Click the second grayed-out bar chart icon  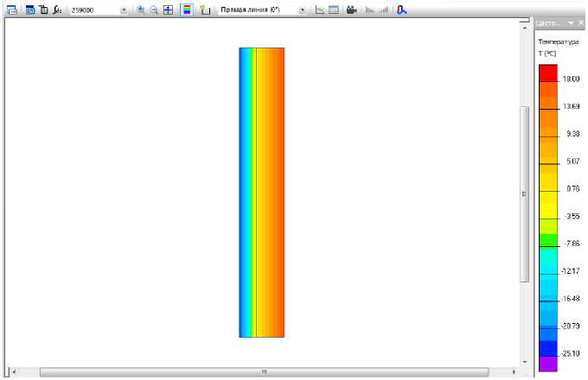click(383, 10)
